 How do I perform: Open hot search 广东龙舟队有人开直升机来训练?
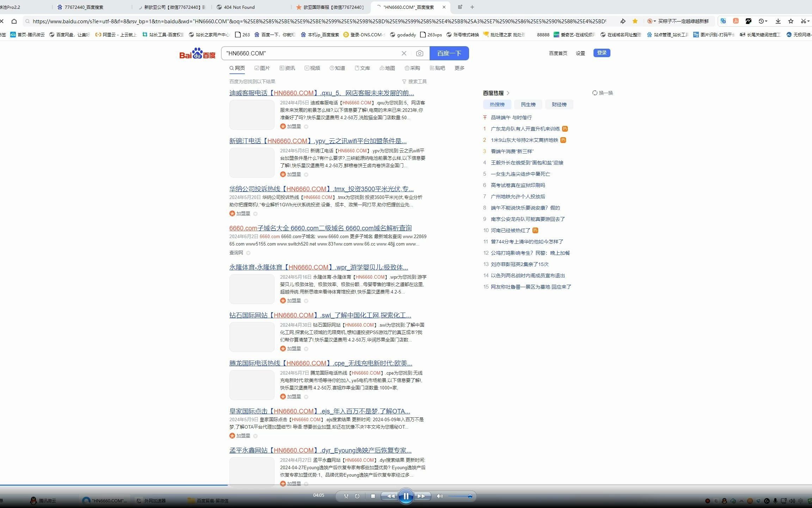tap(525, 129)
